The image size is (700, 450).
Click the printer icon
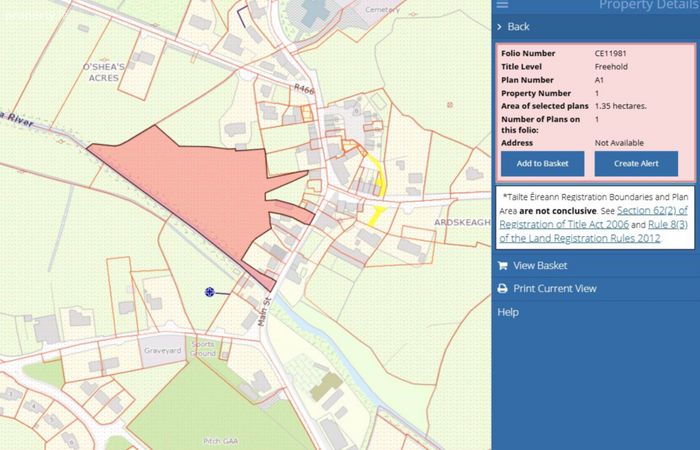[x=502, y=288]
